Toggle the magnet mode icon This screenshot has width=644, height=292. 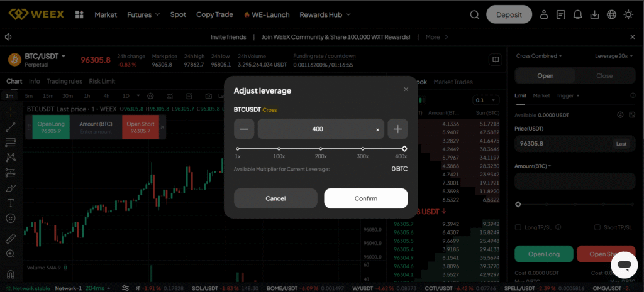[11, 274]
